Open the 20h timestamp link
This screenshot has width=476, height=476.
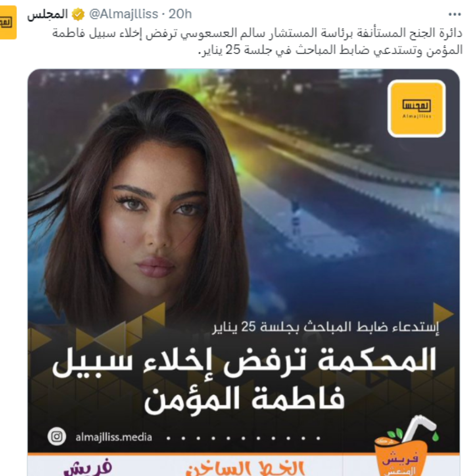tap(180, 15)
